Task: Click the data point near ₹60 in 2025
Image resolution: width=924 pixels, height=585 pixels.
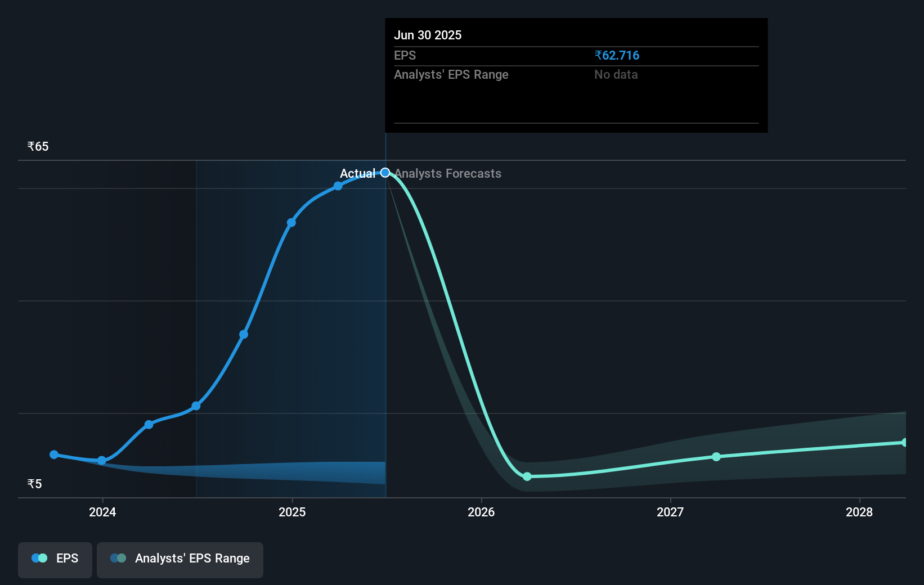Action: coord(337,186)
